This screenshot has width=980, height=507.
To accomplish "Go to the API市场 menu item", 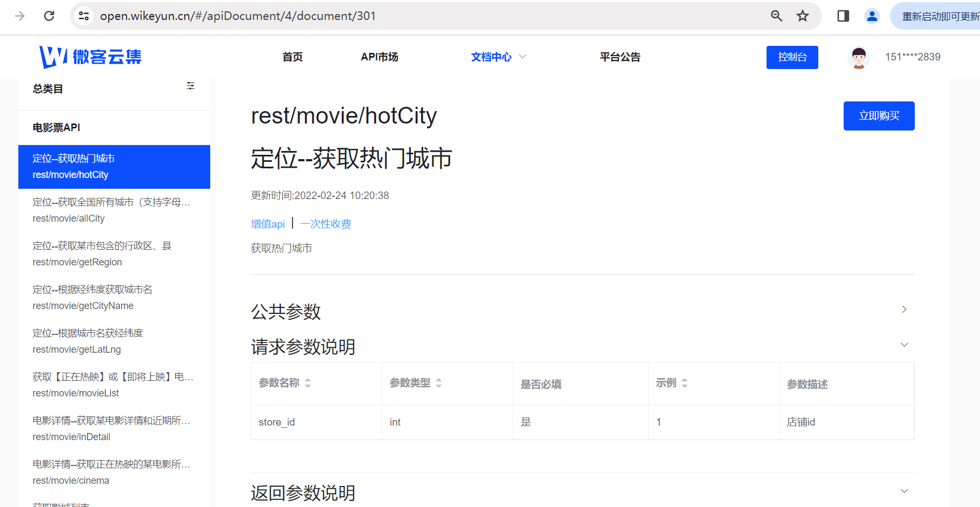I will tap(379, 57).
